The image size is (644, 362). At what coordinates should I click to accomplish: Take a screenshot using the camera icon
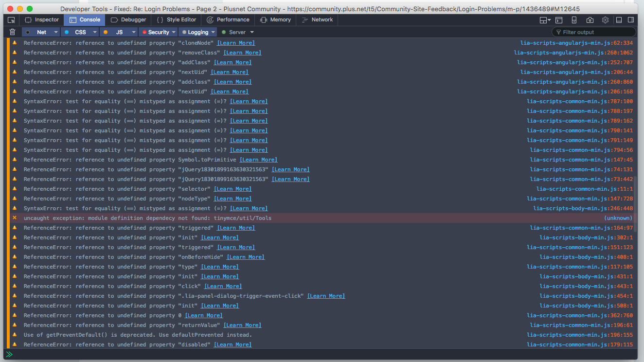tap(590, 20)
